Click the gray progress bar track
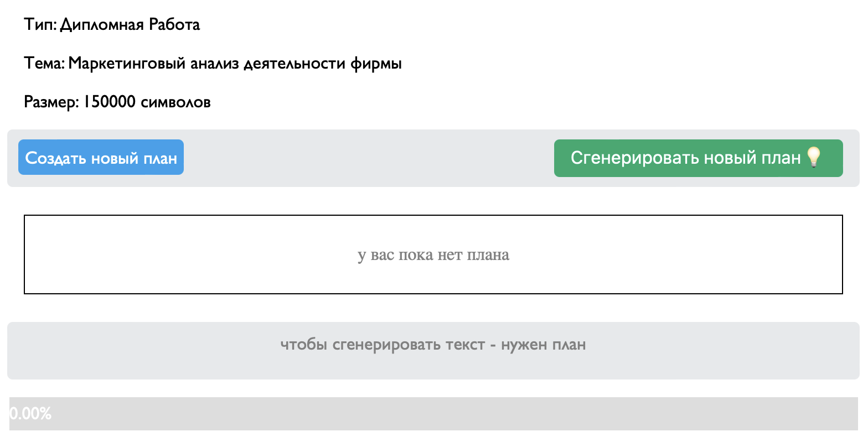Image resolution: width=868 pixels, height=447 pixels. click(433, 414)
